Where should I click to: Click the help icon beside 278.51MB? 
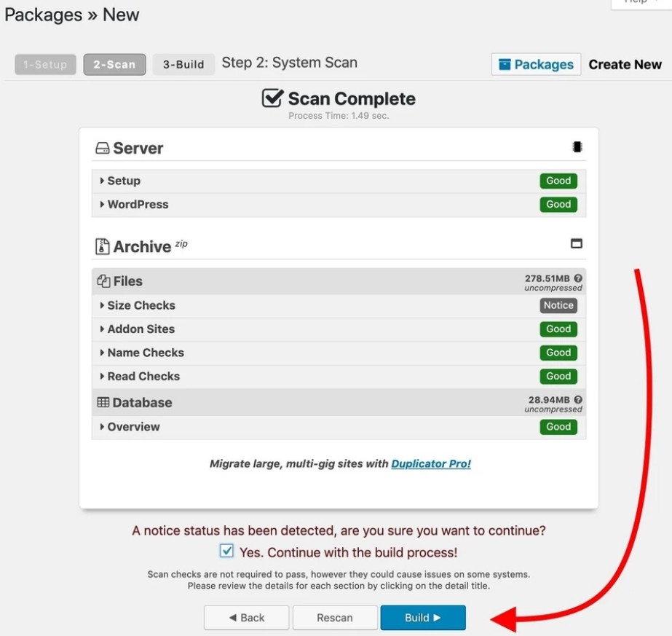point(577,278)
